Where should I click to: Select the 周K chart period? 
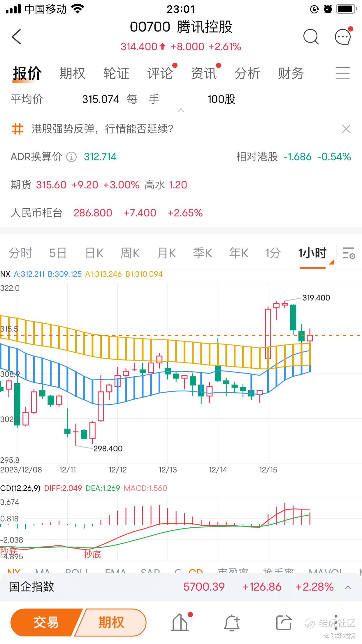coord(130,253)
